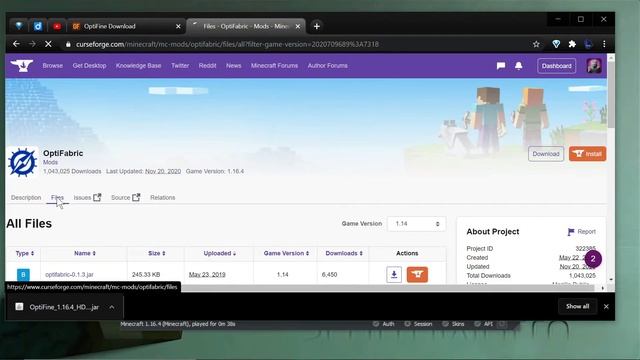Click the Mods category link

[x=50, y=162]
